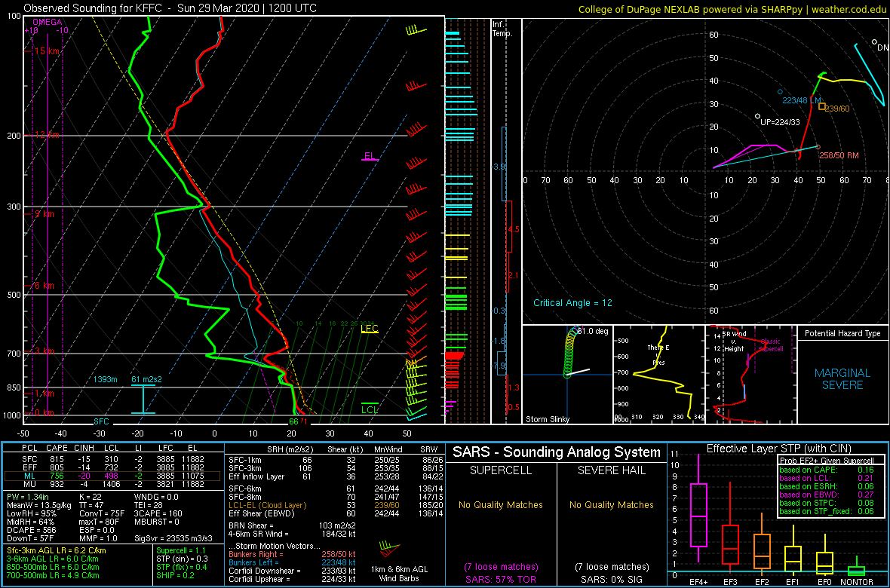The image size is (890, 588).
Task: Click the 'weather.cod.edu' credit text
Action: 848,8
